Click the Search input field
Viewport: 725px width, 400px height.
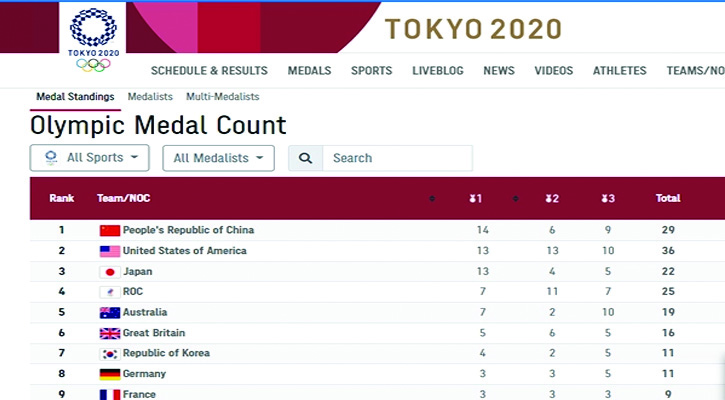[x=397, y=158]
